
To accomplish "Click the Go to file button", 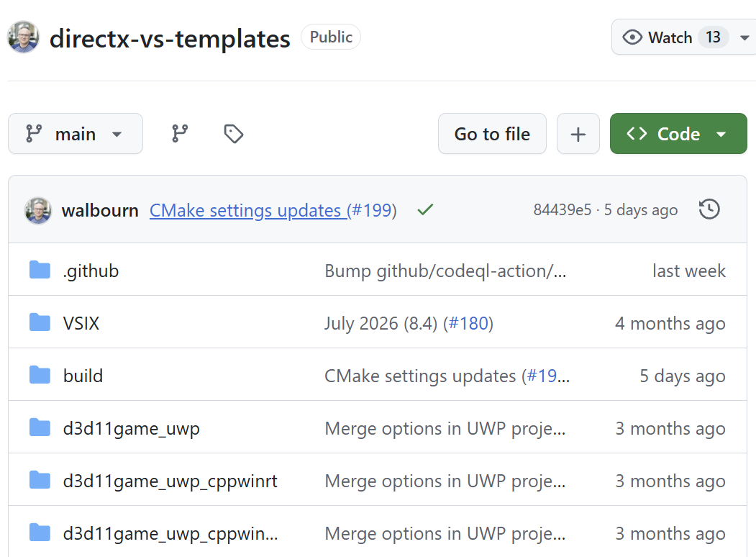I will click(492, 134).
